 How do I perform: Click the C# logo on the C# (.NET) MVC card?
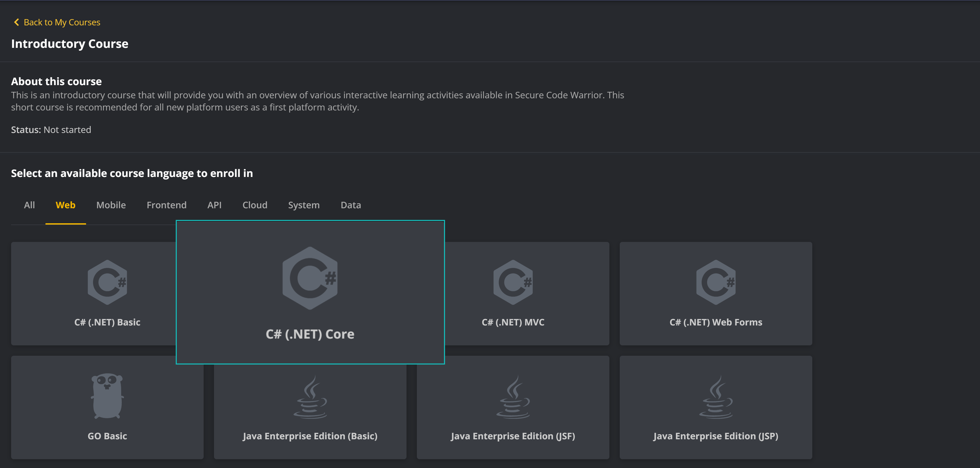[513, 282]
